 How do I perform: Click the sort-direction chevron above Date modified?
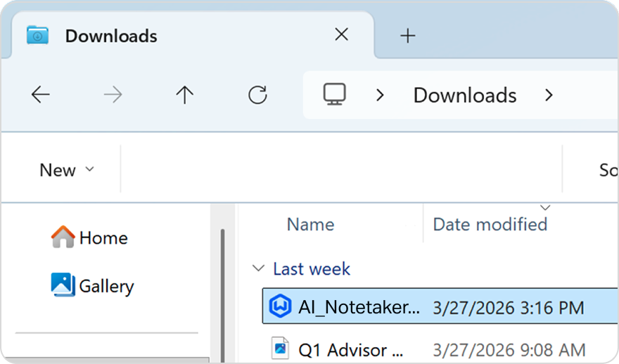545,207
